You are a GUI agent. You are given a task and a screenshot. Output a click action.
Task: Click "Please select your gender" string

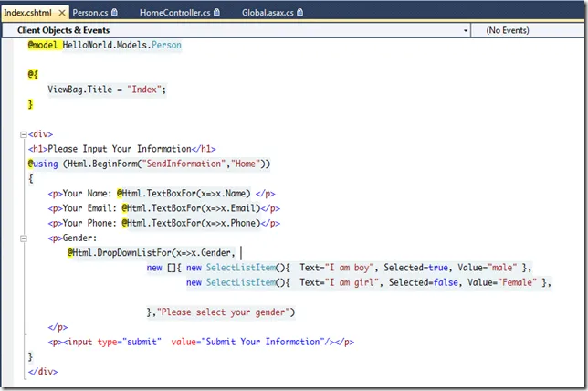pos(224,312)
